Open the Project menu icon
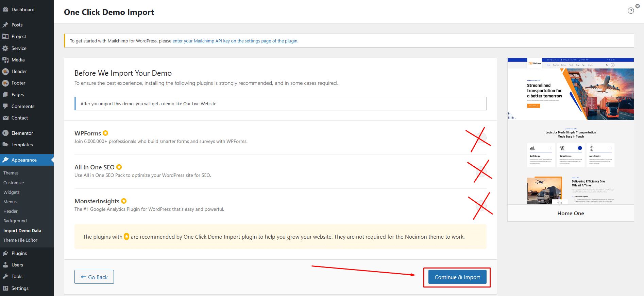 [5, 36]
